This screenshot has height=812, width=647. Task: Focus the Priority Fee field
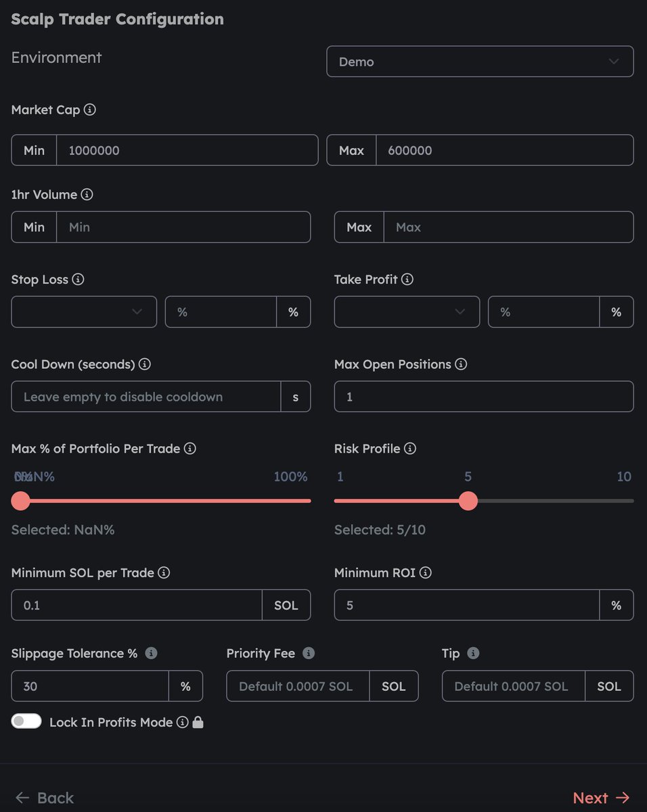298,686
